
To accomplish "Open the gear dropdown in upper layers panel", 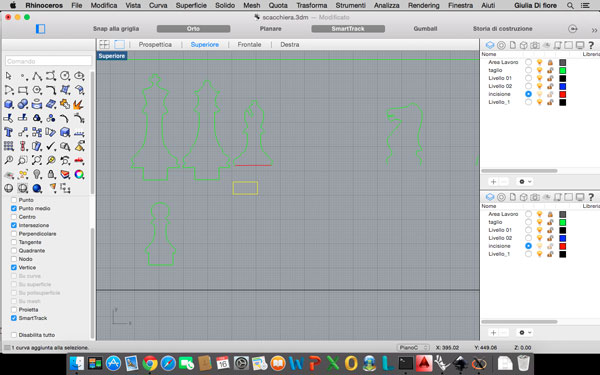I will [x=524, y=181].
